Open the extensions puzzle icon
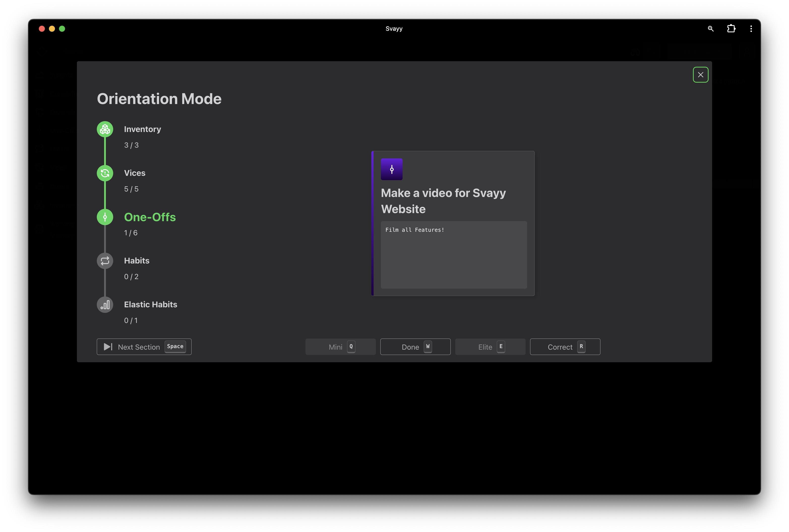This screenshot has height=532, width=789. [731, 29]
